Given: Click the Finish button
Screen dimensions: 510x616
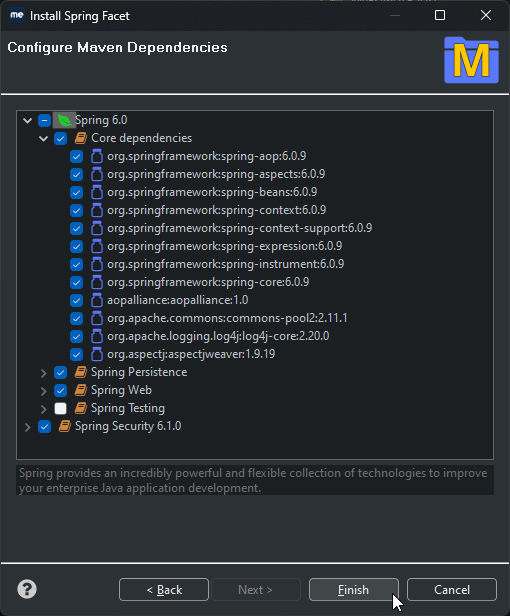Looking at the screenshot, I should coord(354,589).
